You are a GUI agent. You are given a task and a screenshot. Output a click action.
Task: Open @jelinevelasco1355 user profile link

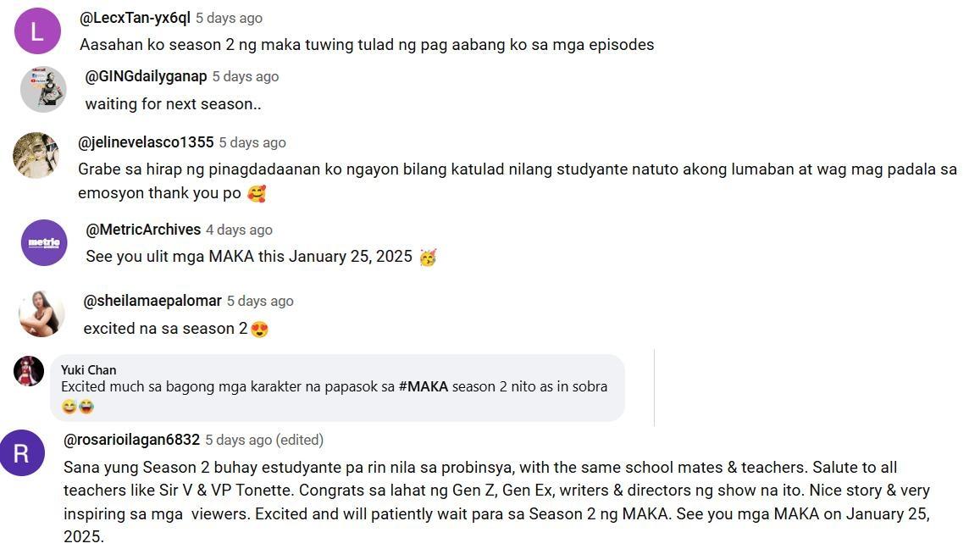coord(146,142)
